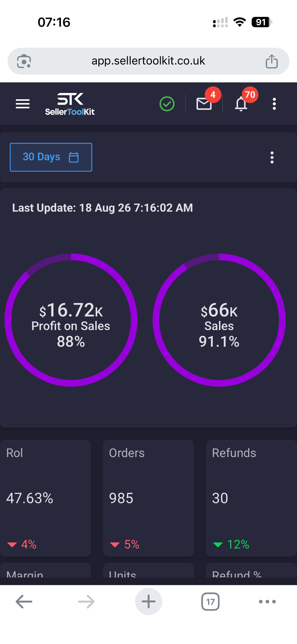Open the 30 Days date range picker
297x644 pixels.
(x=51, y=157)
